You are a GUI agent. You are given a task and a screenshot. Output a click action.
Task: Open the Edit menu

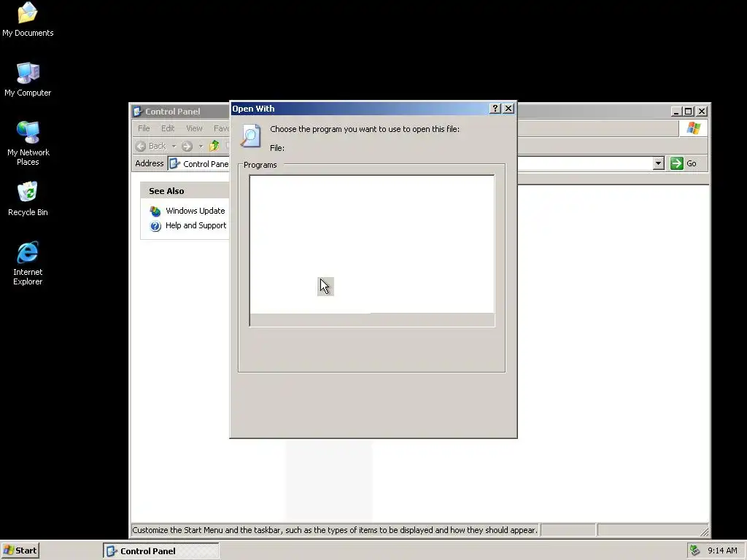(x=168, y=128)
